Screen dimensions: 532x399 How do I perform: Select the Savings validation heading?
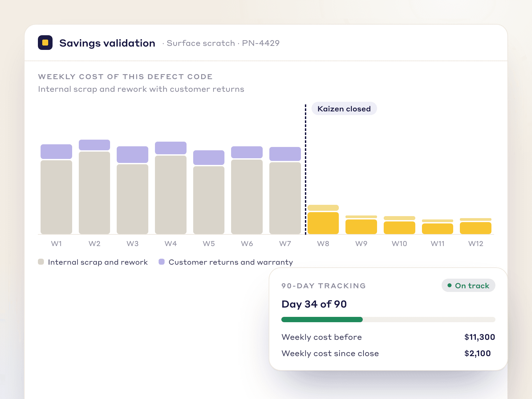point(107,43)
